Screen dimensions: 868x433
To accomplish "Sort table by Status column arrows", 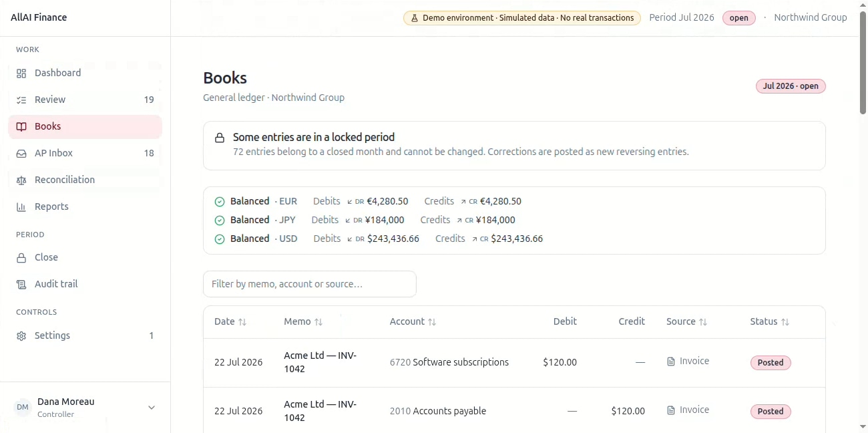I will click(x=785, y=322).
